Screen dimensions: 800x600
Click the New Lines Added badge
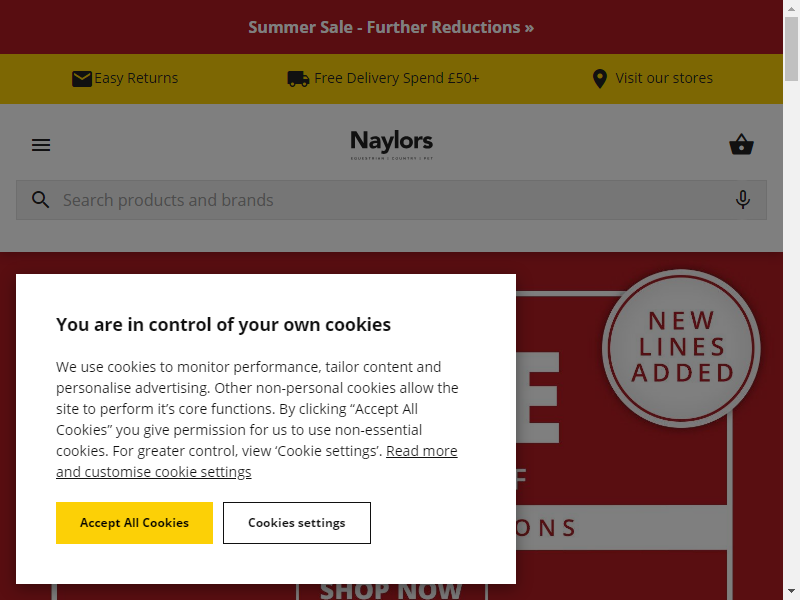(x=681, y=348)
